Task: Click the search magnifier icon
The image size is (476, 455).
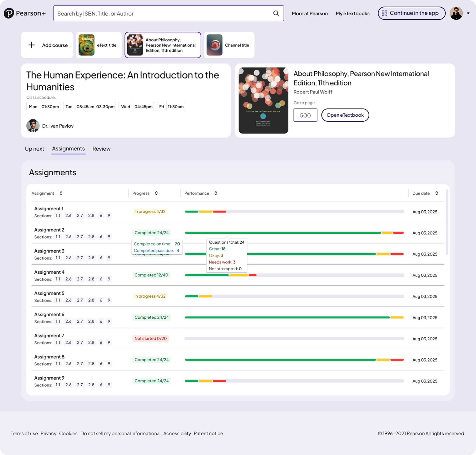Action: [276, 13]
